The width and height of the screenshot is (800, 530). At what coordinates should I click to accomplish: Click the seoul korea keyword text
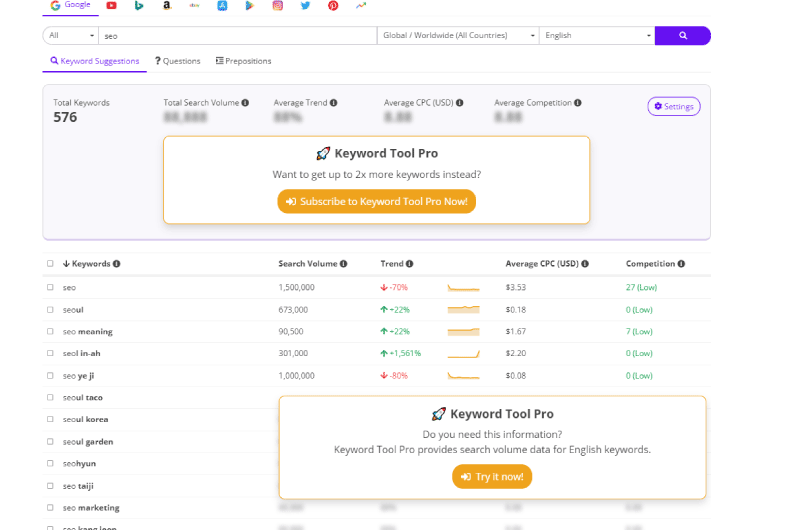pos(85,419)
